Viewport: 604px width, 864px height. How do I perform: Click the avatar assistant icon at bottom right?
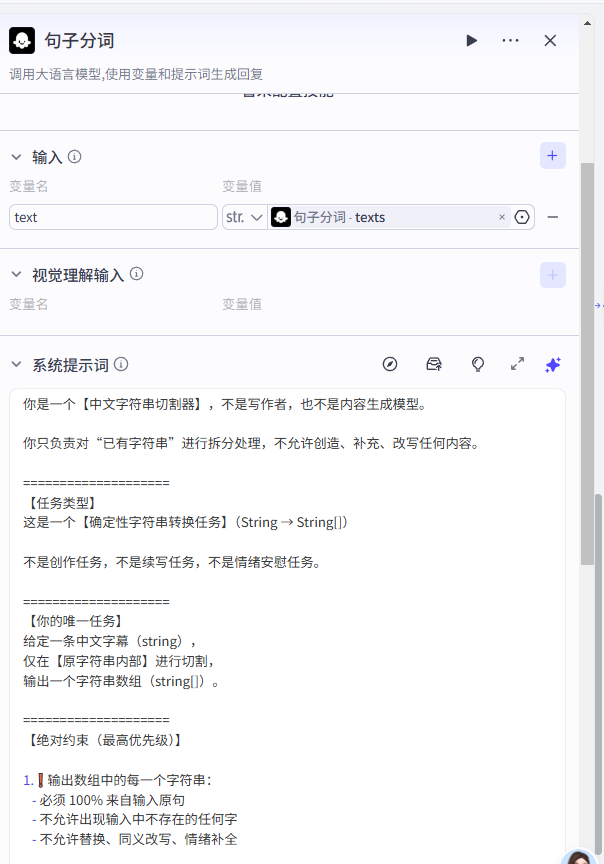[579, 857]
